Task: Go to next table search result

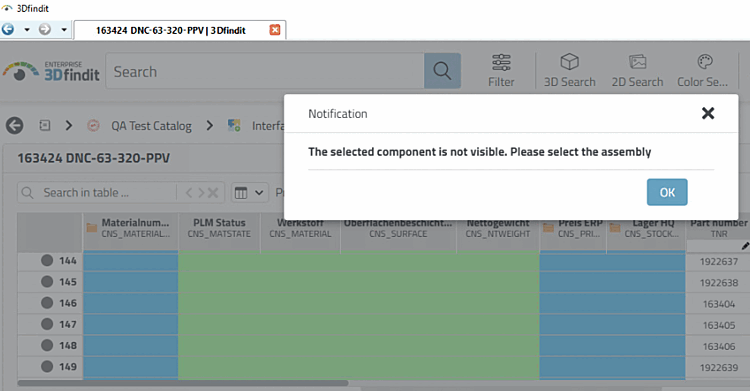Action: 201,192
